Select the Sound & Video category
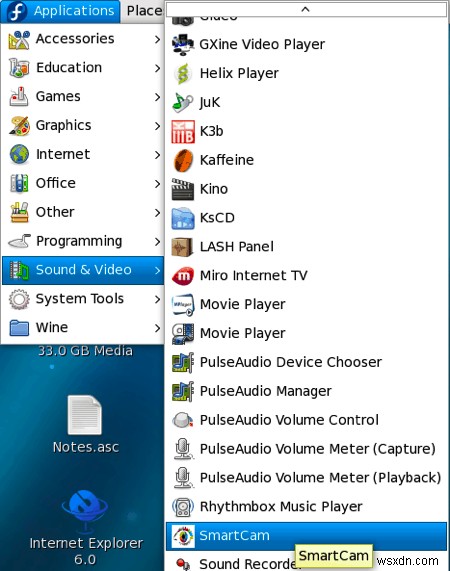Image resolution: width=450 pixels, height=571 pixels. (x=83, y=270)
